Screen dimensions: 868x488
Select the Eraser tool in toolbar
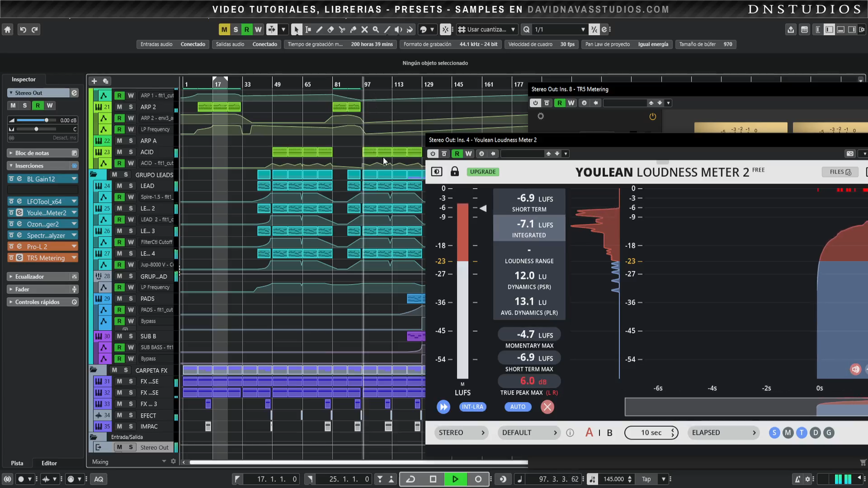coord(330,30)
